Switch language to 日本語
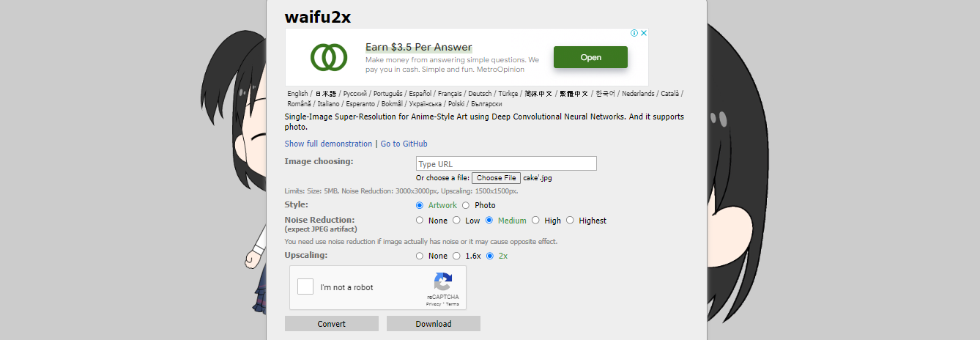Screen dimensions: 980x340 pos(326,94)
